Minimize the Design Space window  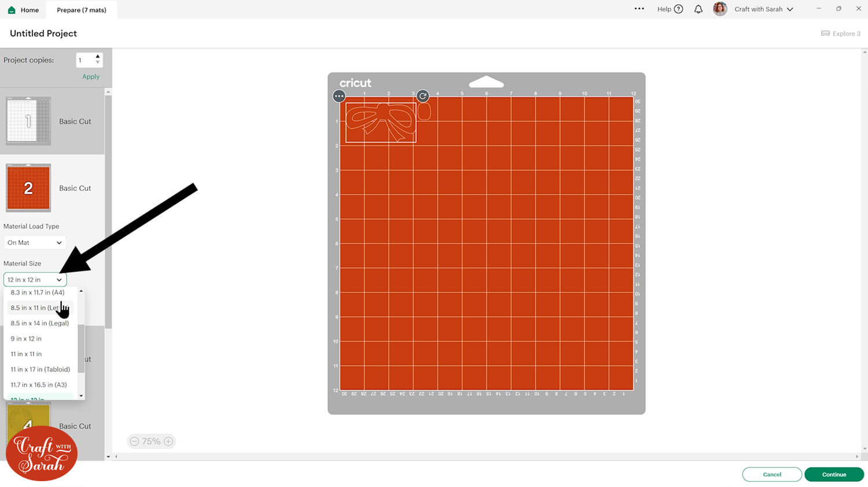pos(819,9)
